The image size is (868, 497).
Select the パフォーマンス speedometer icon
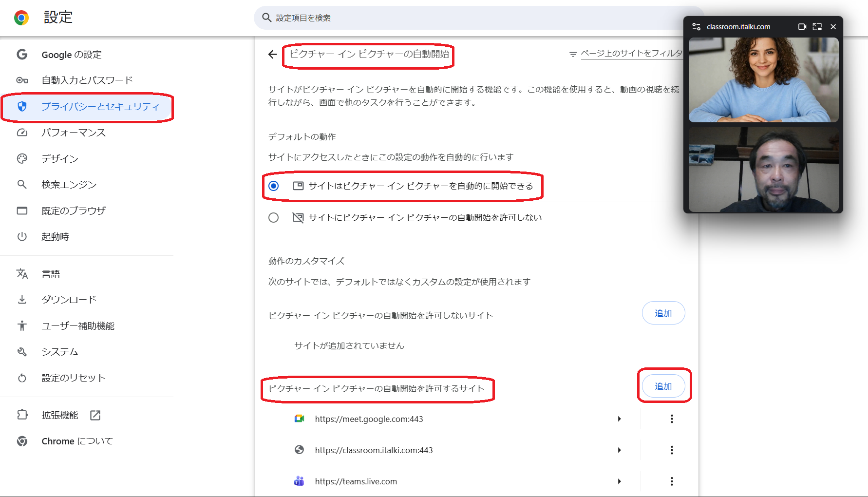(x=22, y=133)
